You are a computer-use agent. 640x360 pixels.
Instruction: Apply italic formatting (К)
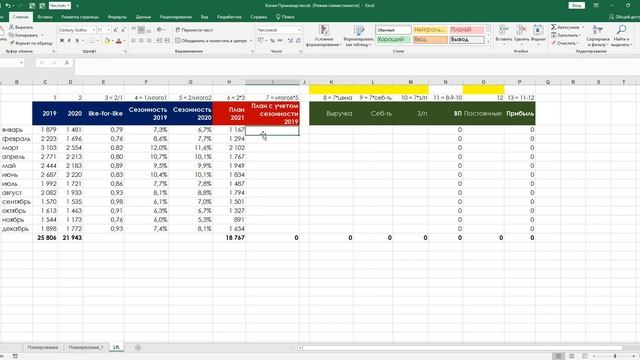pos(69,41)
